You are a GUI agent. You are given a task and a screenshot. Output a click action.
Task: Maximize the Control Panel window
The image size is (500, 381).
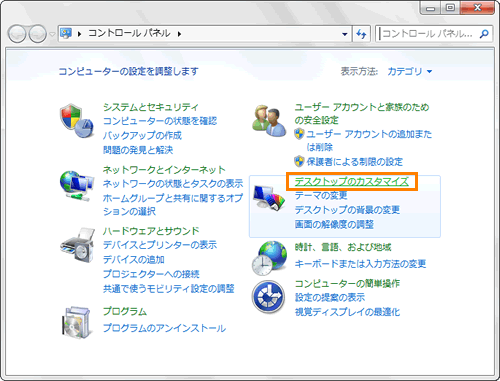click(450, 8)
